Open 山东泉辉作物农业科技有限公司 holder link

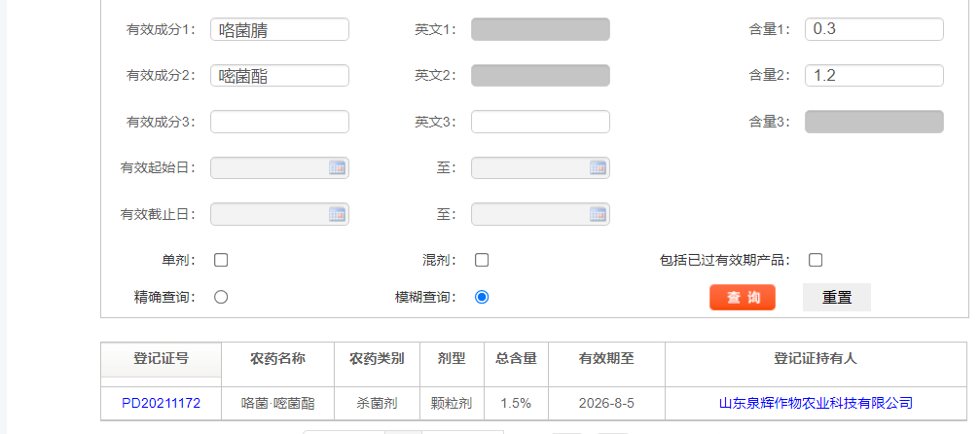[816, 404]
